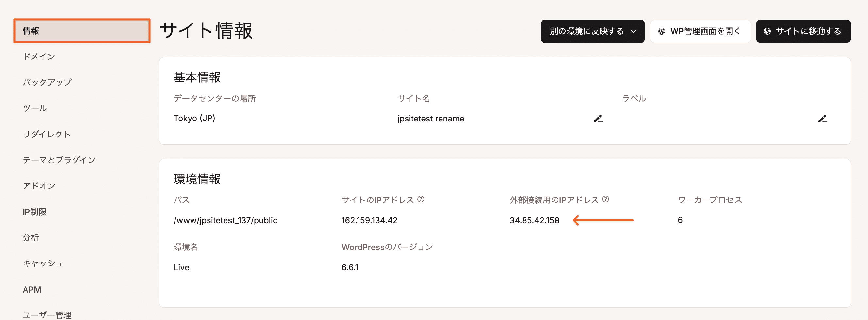Click the サイトに移動する button
The height and width of the screenshot is (320, 868).
[x=803, y=31]
